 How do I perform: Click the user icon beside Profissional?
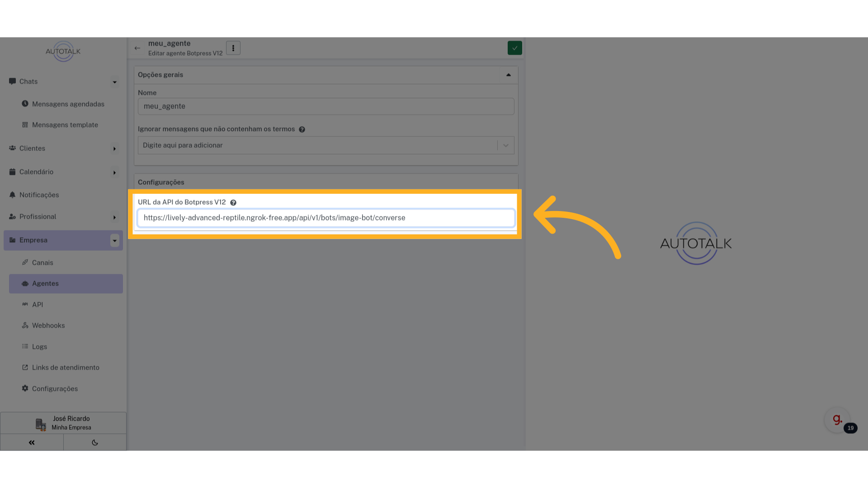point(12,216)
